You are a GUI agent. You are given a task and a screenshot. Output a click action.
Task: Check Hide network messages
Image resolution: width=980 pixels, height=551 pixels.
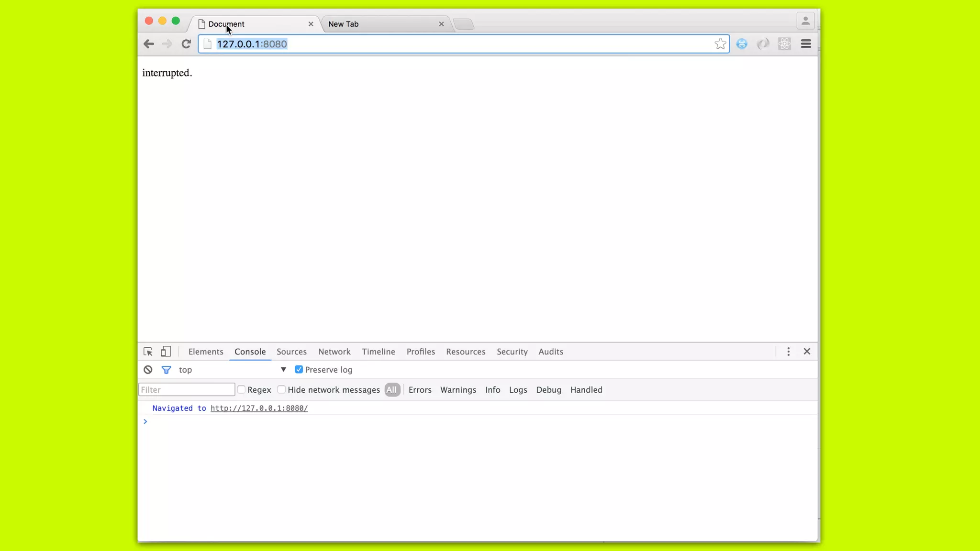point(282,390)
